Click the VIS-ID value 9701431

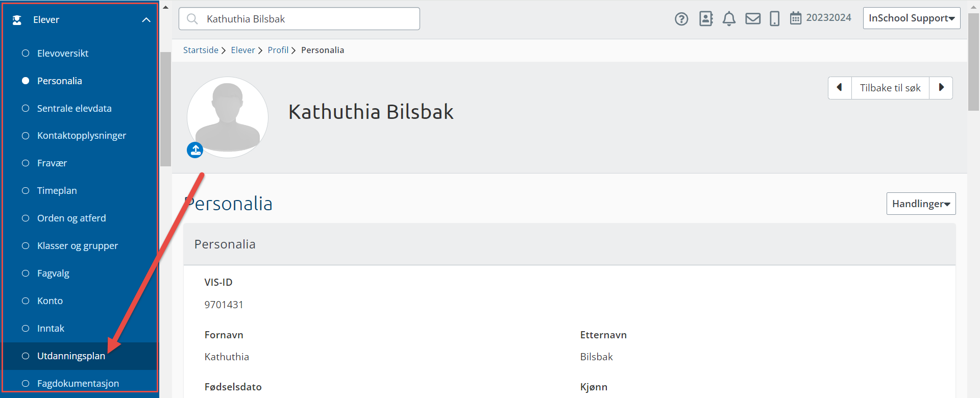pyautogui.click(x=224, y=305)
